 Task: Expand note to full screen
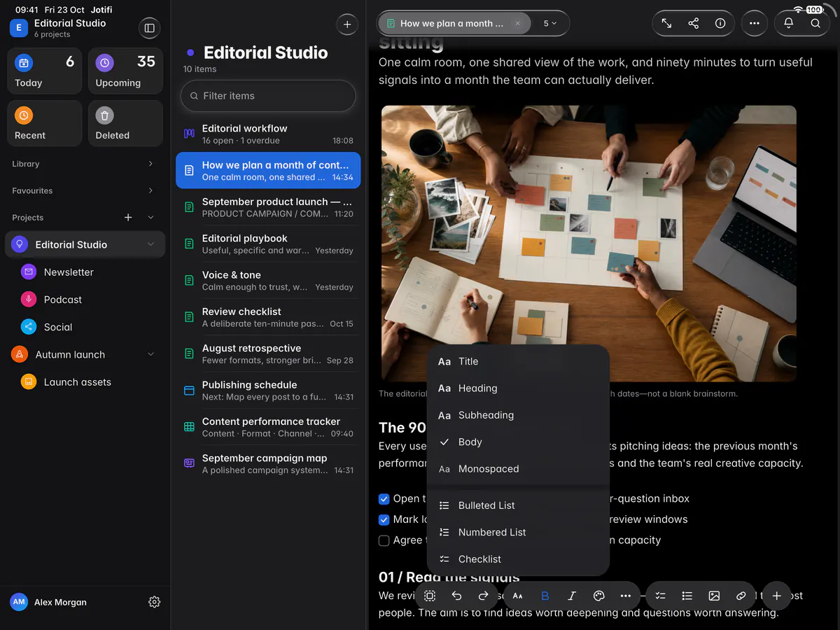tap(666, 23)
